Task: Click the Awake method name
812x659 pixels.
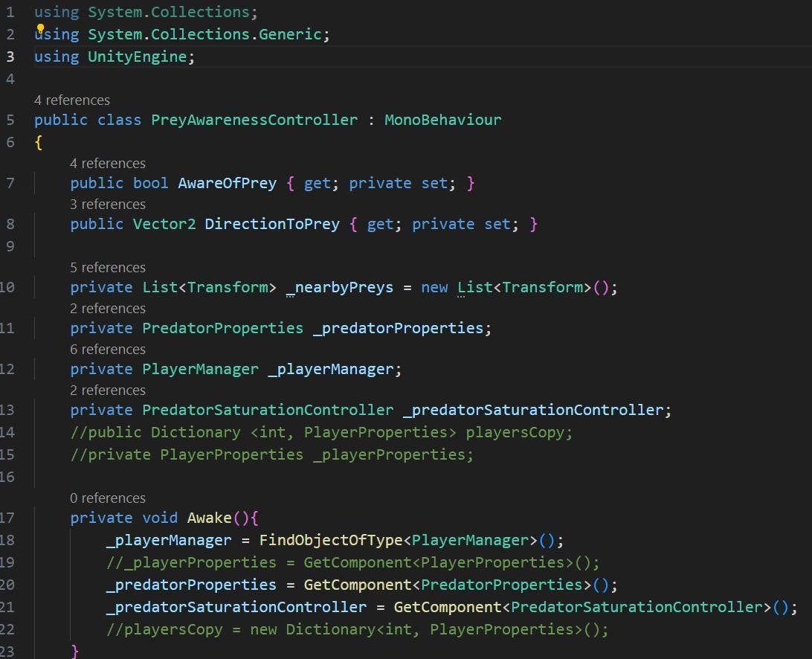Action: 209,518
